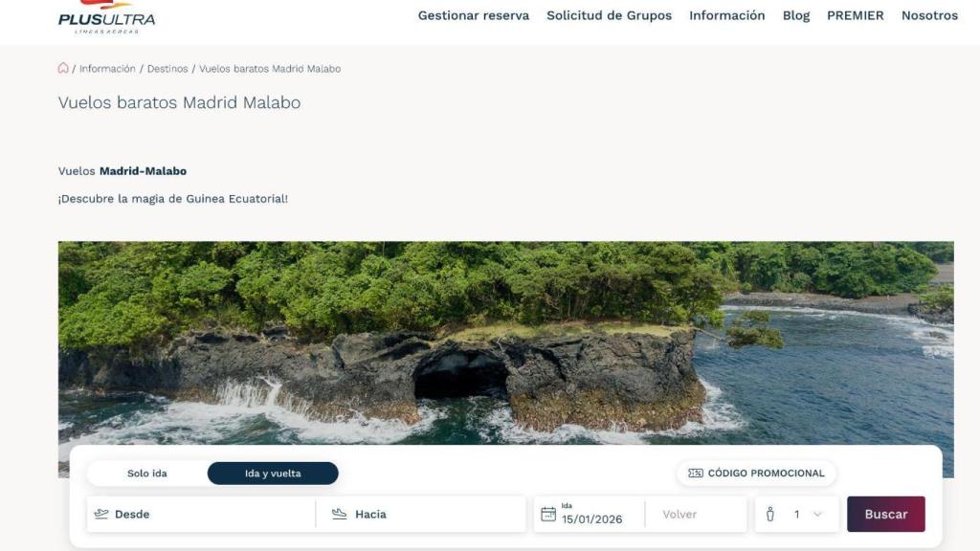Expand the passenger count dropdown
The image size is (980, 551).
point(815,514)
